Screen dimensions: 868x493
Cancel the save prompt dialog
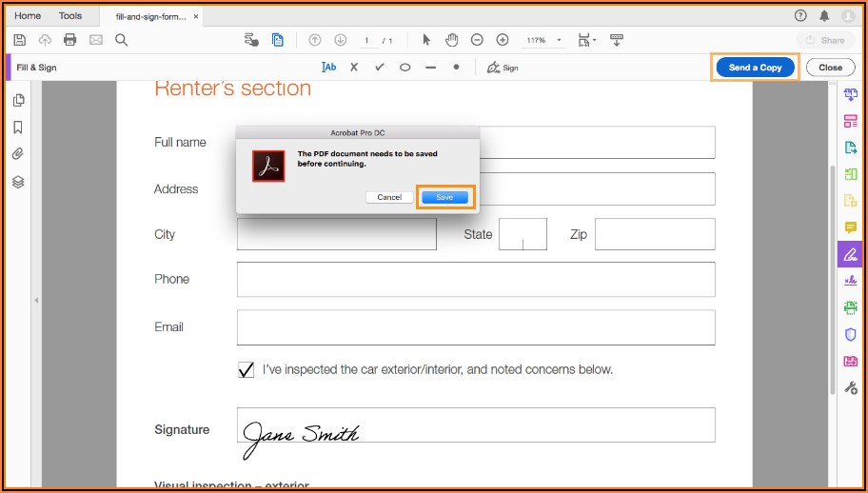pyautogui.click(x=389, y=197)
